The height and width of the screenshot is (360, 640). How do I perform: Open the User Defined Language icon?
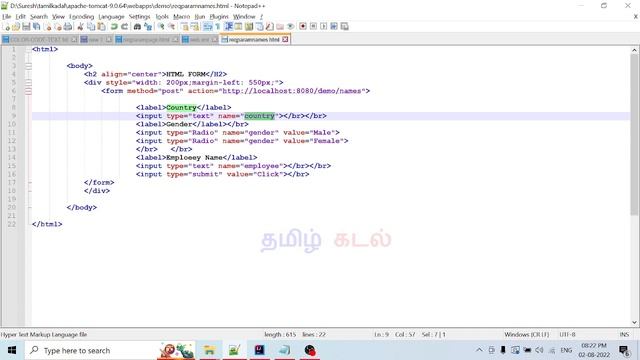point(238,27)
